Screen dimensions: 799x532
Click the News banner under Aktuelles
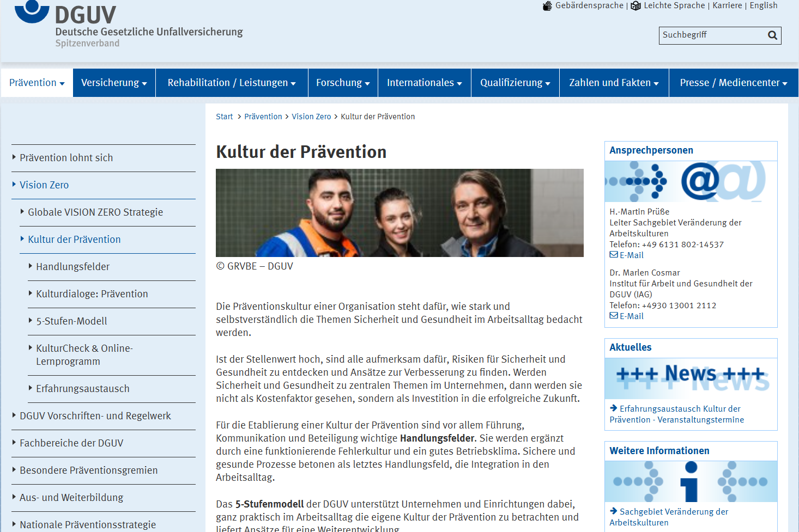(691, 378)
